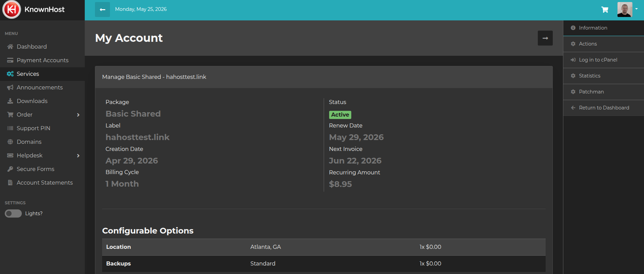This screenshot has width=644, height=274.
Task: Click the Domains globe icon
Action: pyautogui.click(x=10, y=142)
